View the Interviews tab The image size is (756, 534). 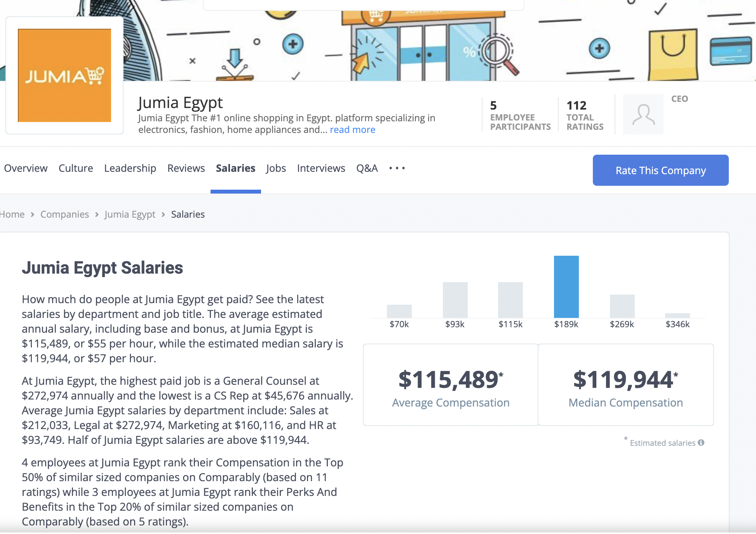pyautogui.click(x=321, y=168)
